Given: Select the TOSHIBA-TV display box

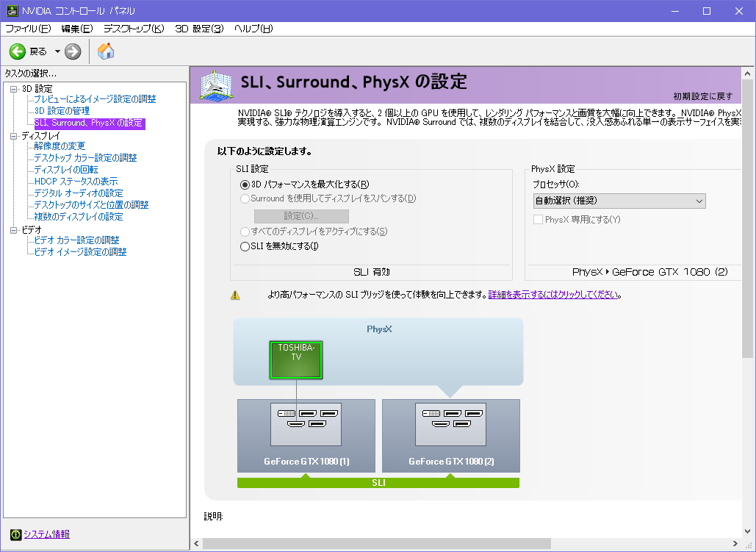Looking at the screenshot, I should [296, 360].
